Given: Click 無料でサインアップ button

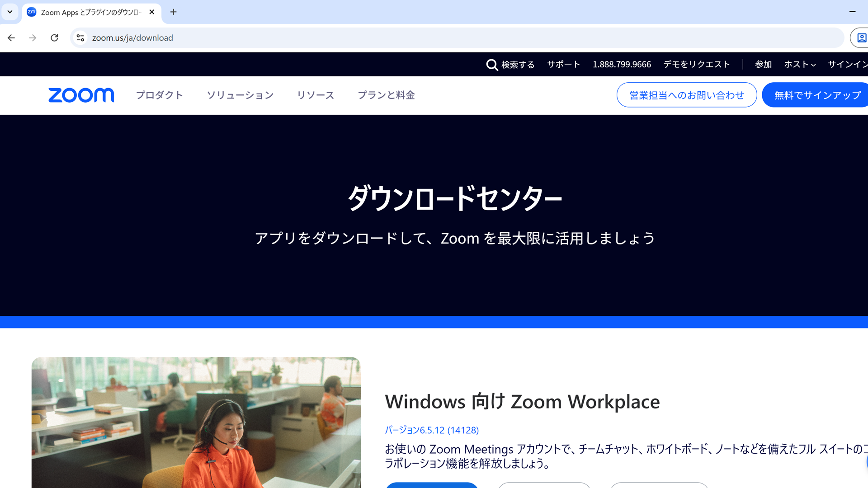Looking at the screenshot, I should point(816,95).
